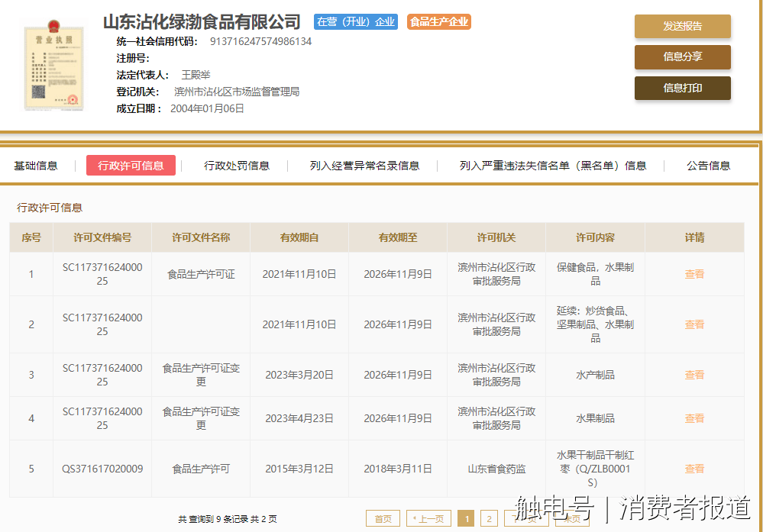This screenshot has height=532, width=763.
Task: Click the 发送报告 button
Action: tap(682, 26)
